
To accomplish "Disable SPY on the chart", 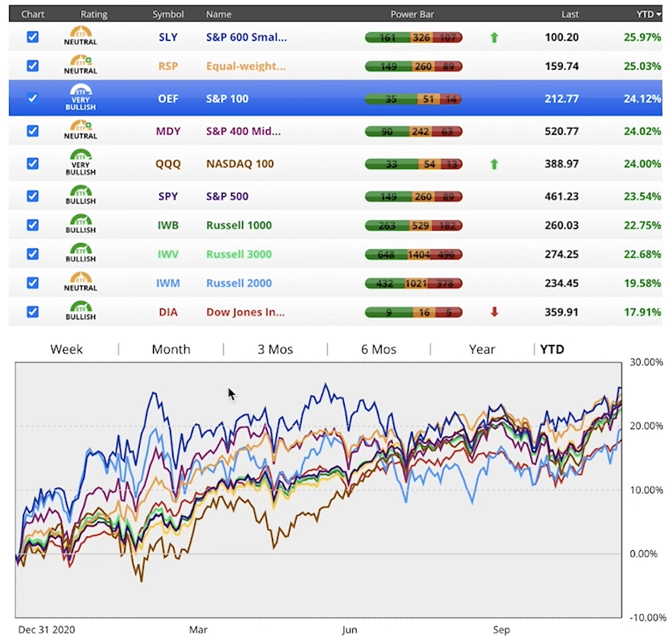I will coord(33,196).
